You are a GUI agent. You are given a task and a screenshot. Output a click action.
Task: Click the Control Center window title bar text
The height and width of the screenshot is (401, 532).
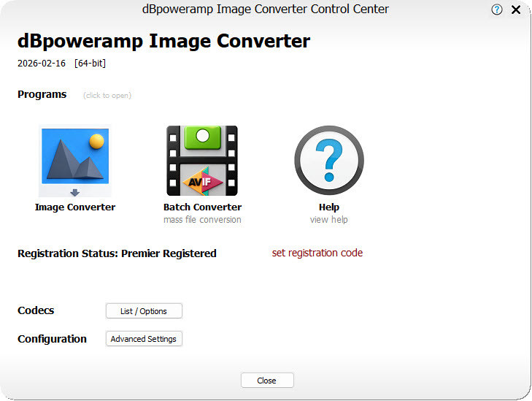[265, 9]
